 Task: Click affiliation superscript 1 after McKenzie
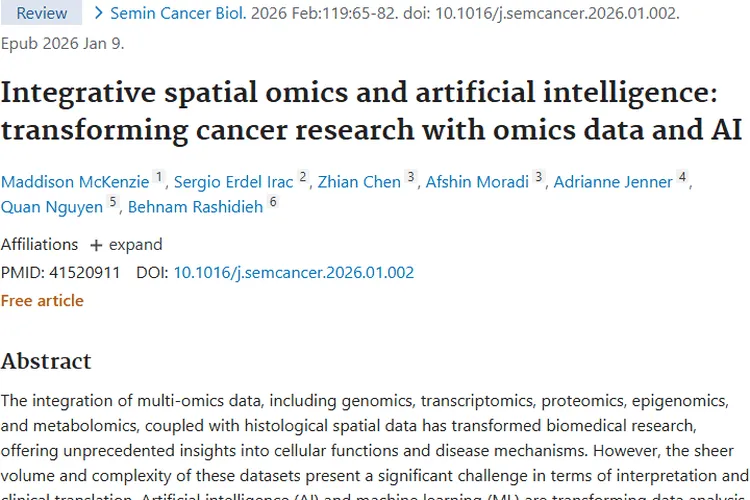coord(158,177)
